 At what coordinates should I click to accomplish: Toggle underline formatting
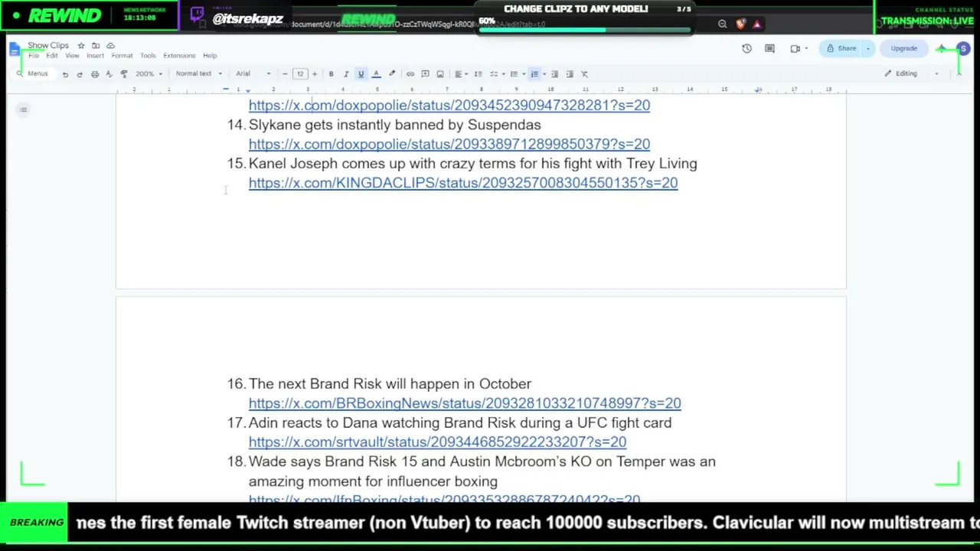pos(361,74)
